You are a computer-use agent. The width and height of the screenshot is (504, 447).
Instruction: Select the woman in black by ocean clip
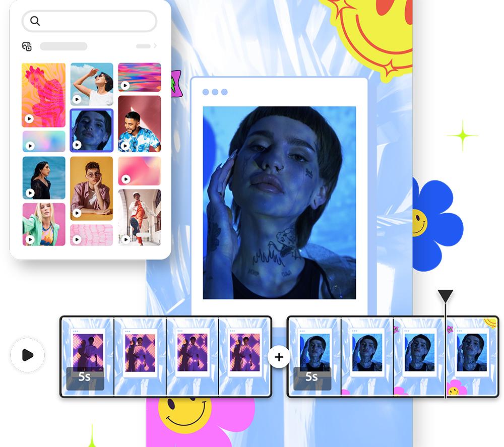click(x=44, y=178)
